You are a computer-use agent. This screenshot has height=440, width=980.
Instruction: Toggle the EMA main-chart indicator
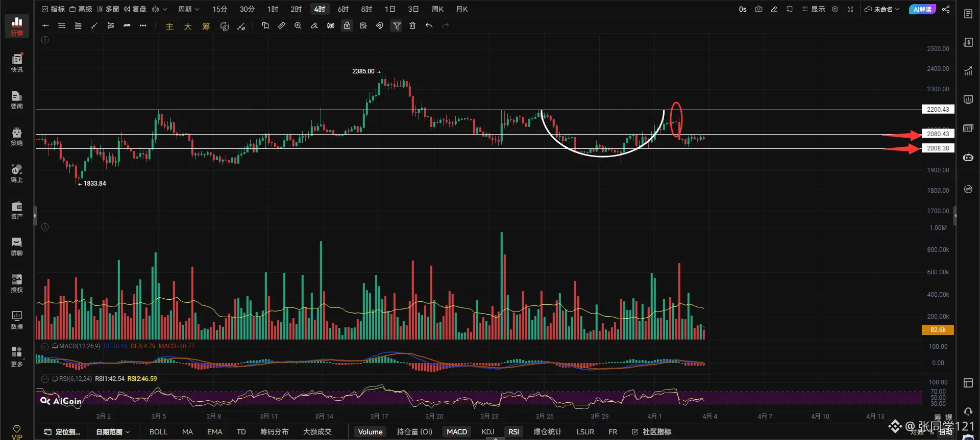214,432
